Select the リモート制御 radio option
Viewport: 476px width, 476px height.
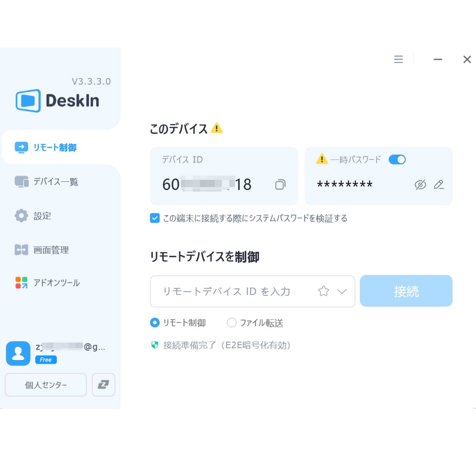[x=155, y=322]
